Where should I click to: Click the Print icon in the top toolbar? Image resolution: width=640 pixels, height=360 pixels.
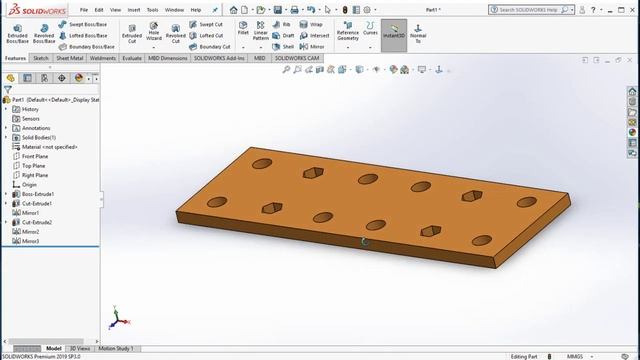tap(294, 10)
